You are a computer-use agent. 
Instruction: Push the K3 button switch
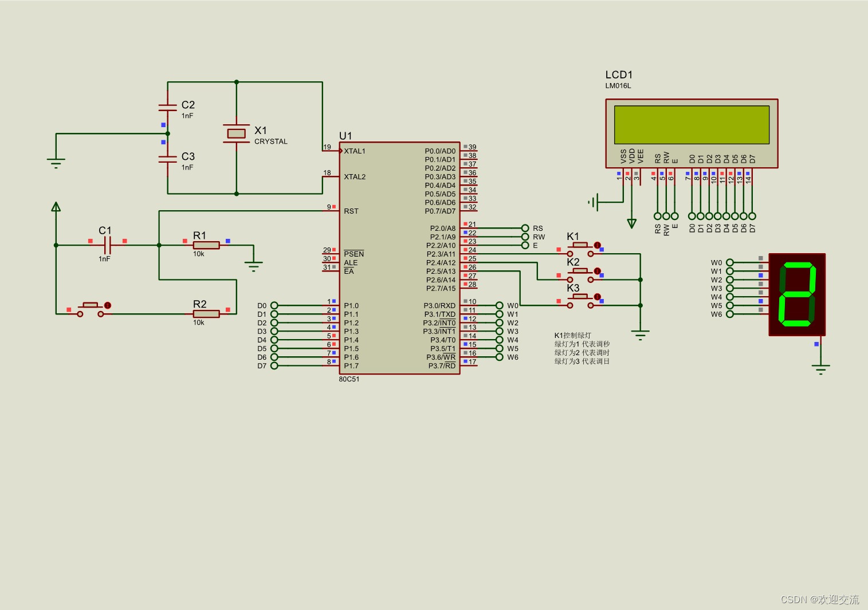(580, 301)
